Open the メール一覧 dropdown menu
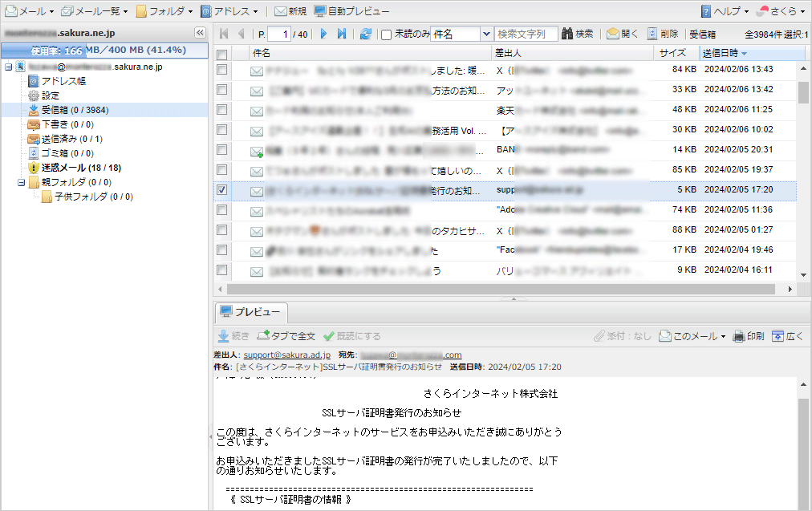The image size is (812, 511). coord(95,11)
